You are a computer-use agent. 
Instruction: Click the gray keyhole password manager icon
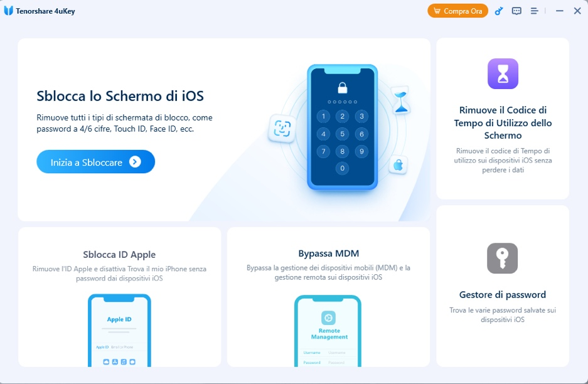pyautogui.click(x=503, y=258)
